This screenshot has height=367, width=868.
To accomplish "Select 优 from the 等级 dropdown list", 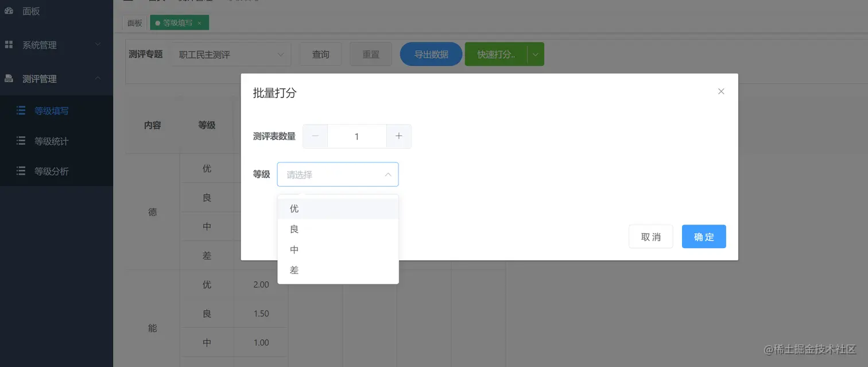I will [338, 208].
